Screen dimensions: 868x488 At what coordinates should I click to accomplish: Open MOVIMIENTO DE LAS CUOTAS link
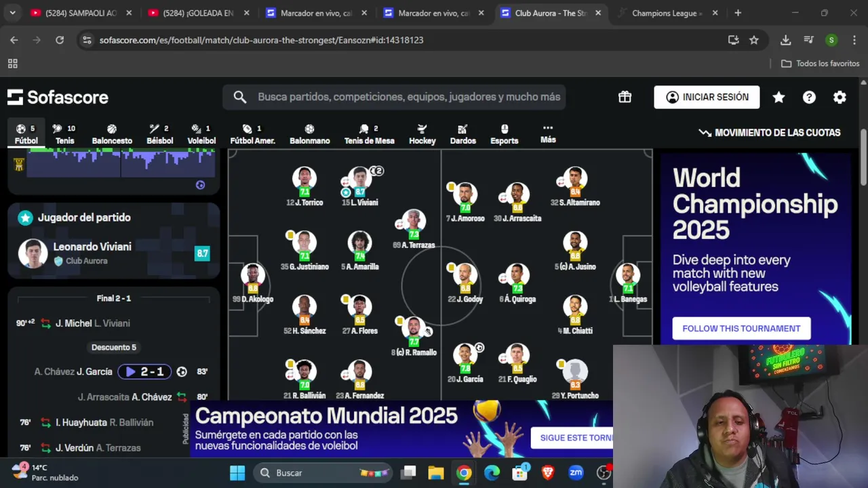(x=770, y=133)
